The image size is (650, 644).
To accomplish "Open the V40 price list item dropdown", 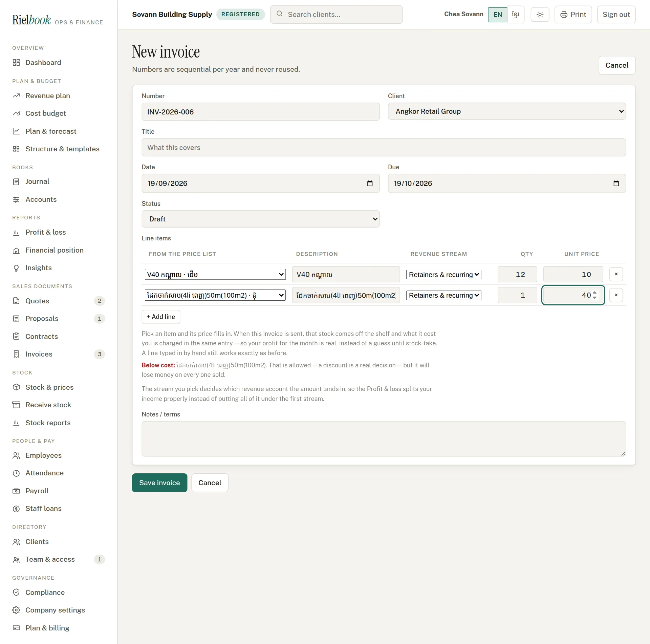I will click(215, 275).
